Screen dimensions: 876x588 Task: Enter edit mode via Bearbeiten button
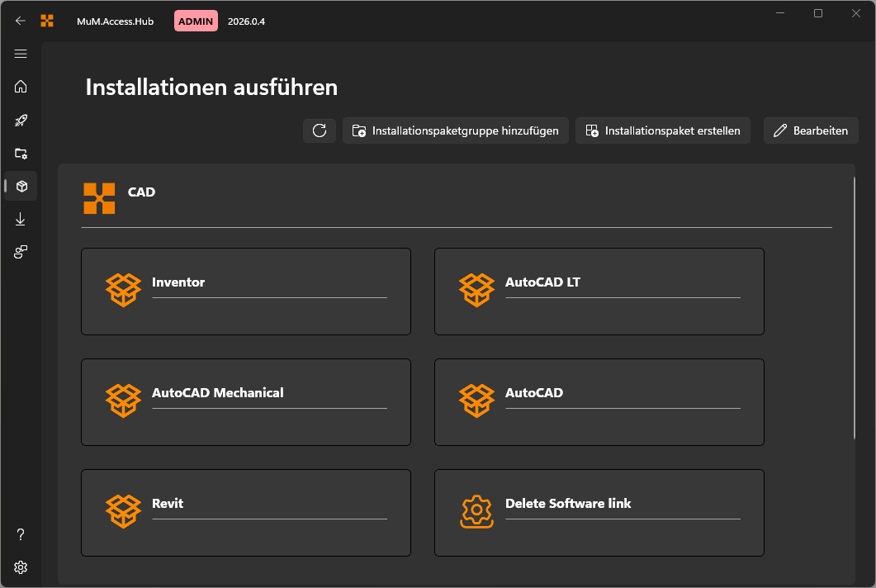(x=810, y=130)
